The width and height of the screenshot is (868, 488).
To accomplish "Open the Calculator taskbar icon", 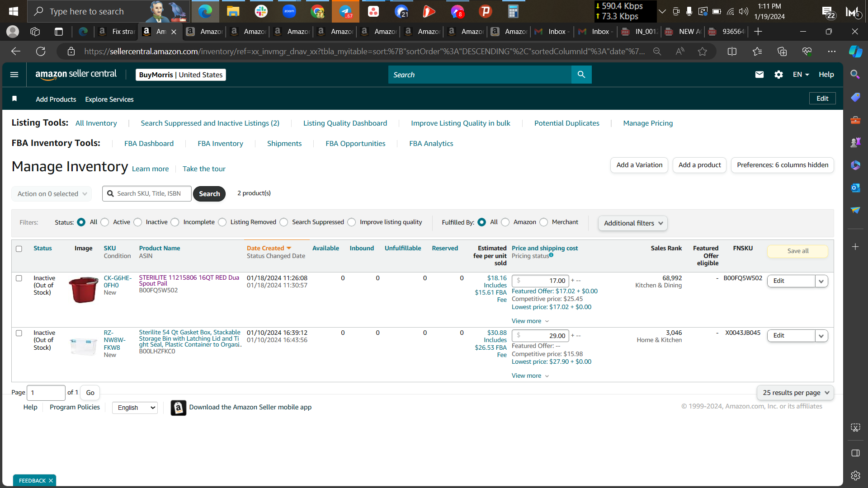I will point(513,11).
